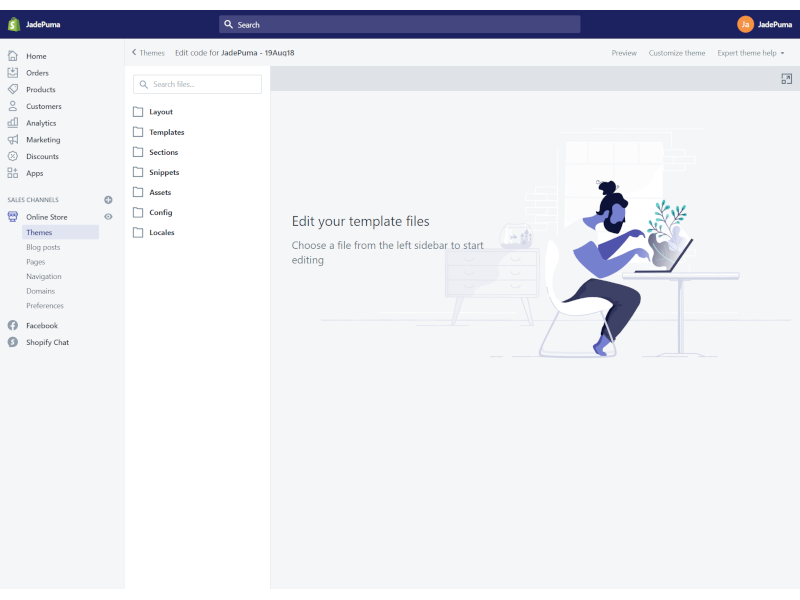The image size is (800, 600).
Task: Expand the Snippets folder label
Action: [x=164, y=172]
